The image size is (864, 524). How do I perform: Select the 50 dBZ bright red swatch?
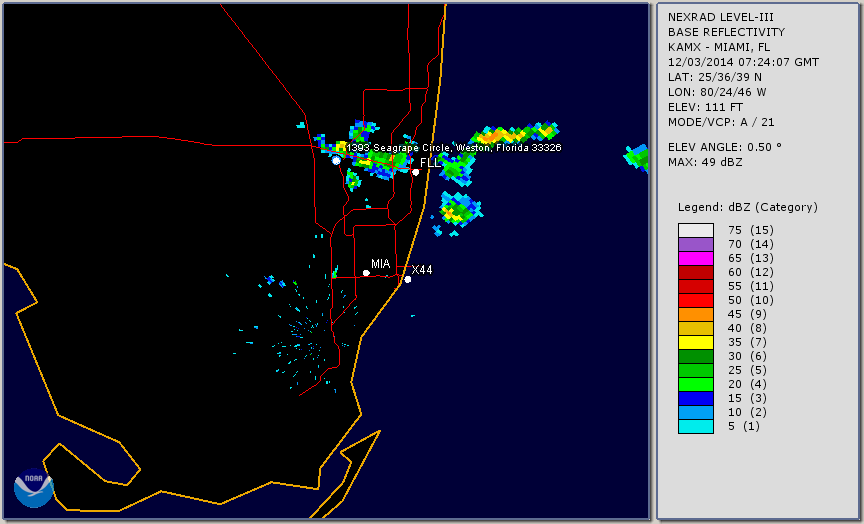click(x=696, y=300)
